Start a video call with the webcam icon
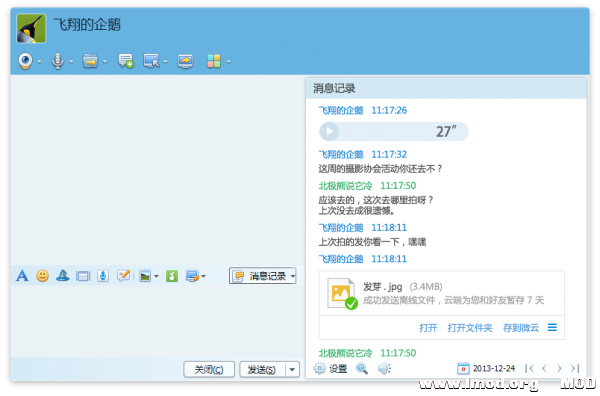This screenshot has height=396, width=600. click(x=26, y=61)
